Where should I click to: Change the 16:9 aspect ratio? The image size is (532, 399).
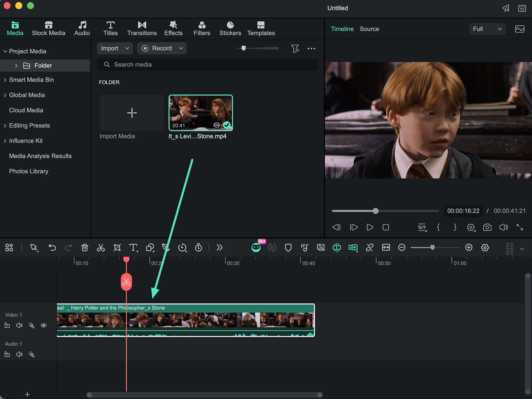[422, 227]
